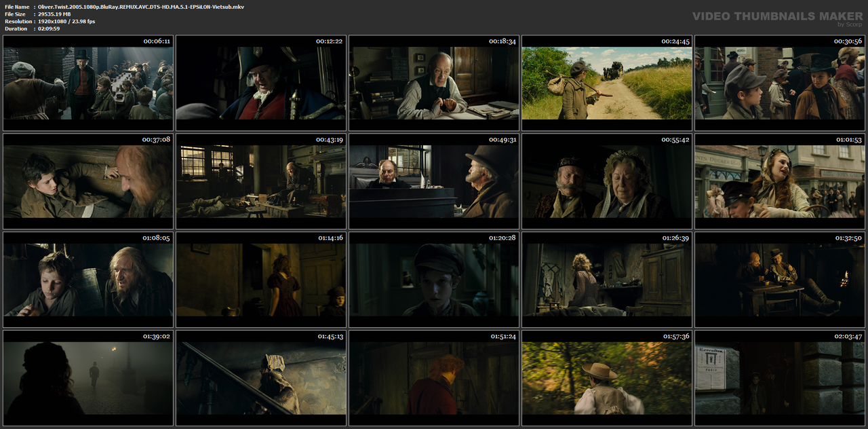Select the thumbnail at 01:51:24
This screenshot has height=429, width=868.
click(434, 378)
